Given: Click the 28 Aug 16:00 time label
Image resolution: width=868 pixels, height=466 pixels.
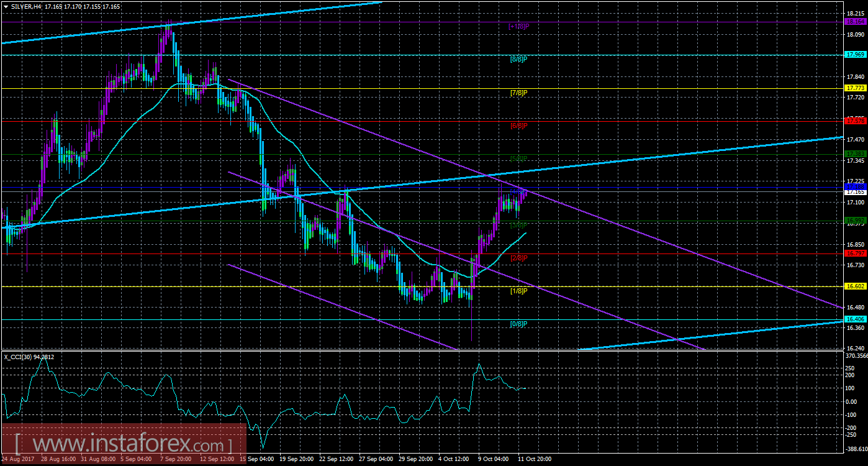Looking at the screenshot, I should click(x=59, y=460).
